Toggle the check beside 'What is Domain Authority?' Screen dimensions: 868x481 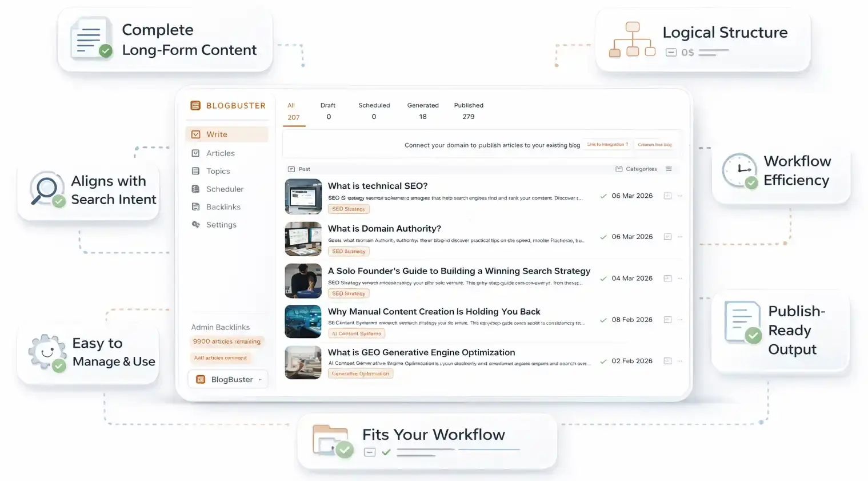pyautogui.click(x=603, y=236)
